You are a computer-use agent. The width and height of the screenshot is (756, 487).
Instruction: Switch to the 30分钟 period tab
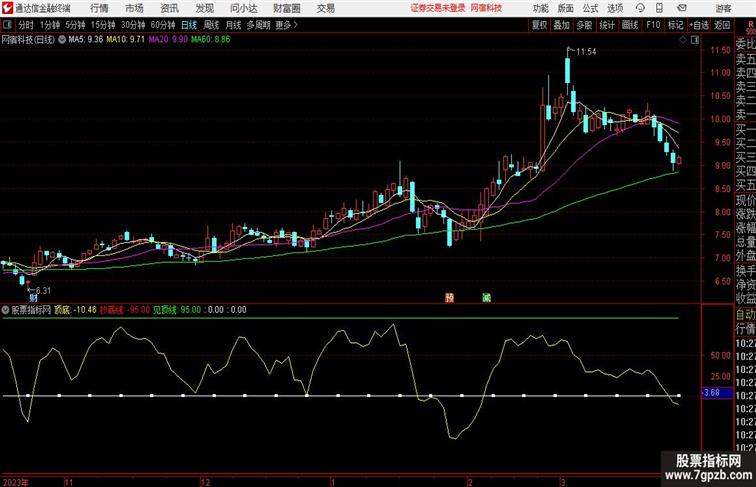coord(133,25)
